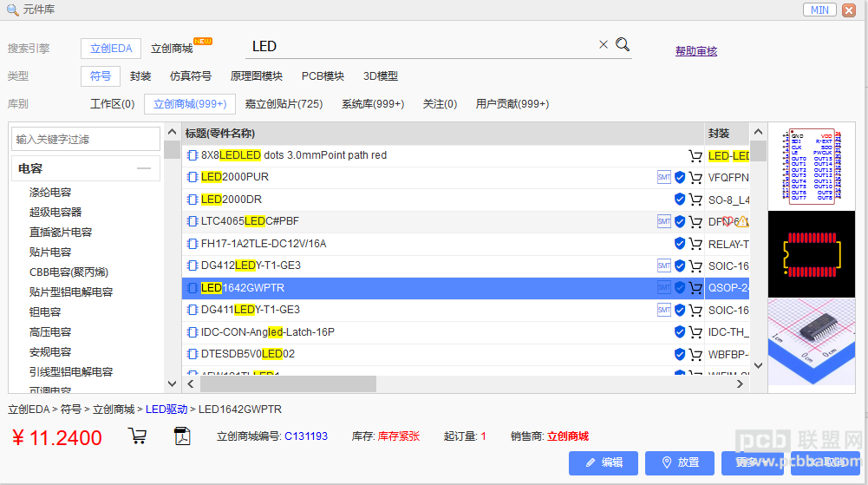
Task: Click SMT badge on DG412LEDY-T1-GE3 row
Action: 664,265
